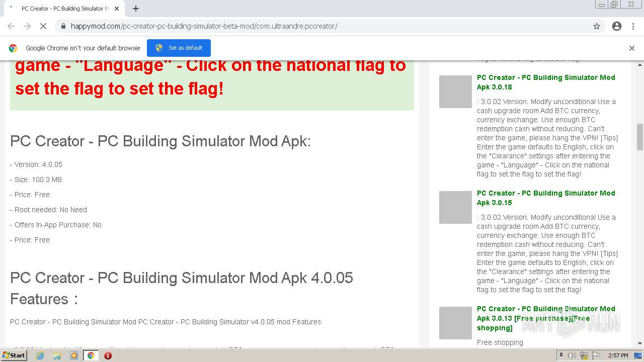Open PC Creator Mod Apk 3.0.18 link

pyautogui.click(x=546, y=82)
